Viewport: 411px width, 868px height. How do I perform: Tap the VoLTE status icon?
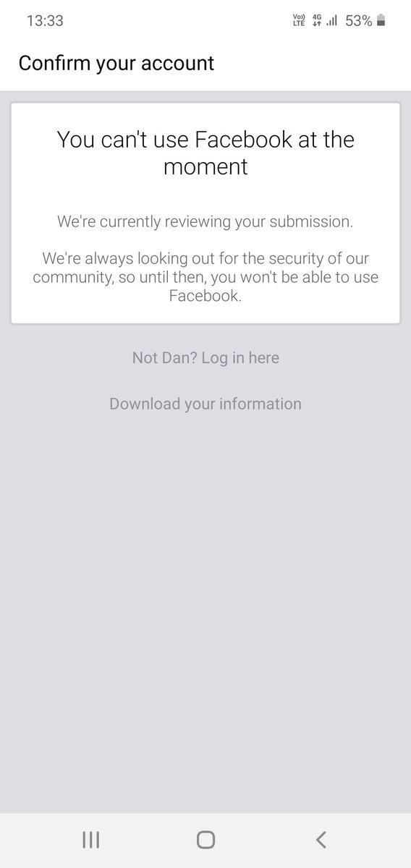point(298,21)
